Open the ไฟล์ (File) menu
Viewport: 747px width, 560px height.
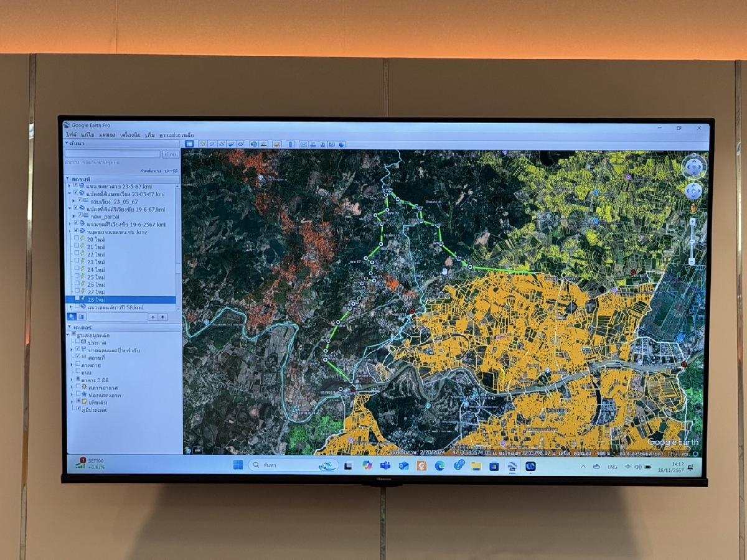point(71,135)
